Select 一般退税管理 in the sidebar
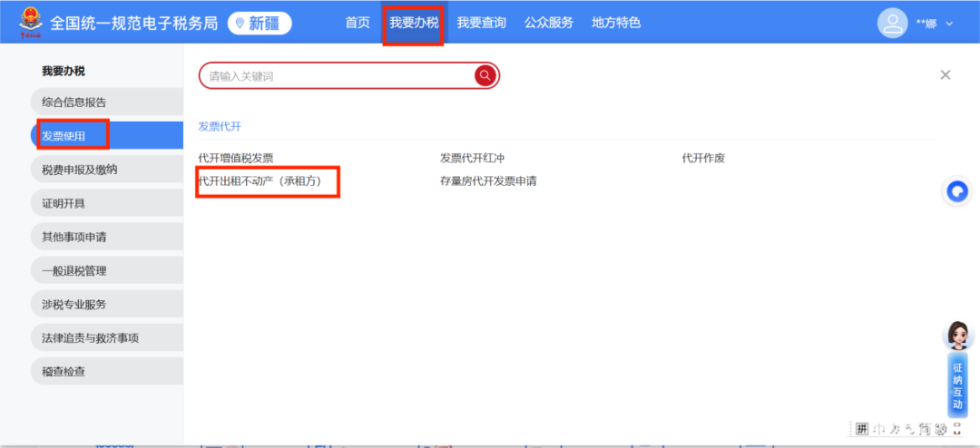The image size is (980, 448). [107, 270]
